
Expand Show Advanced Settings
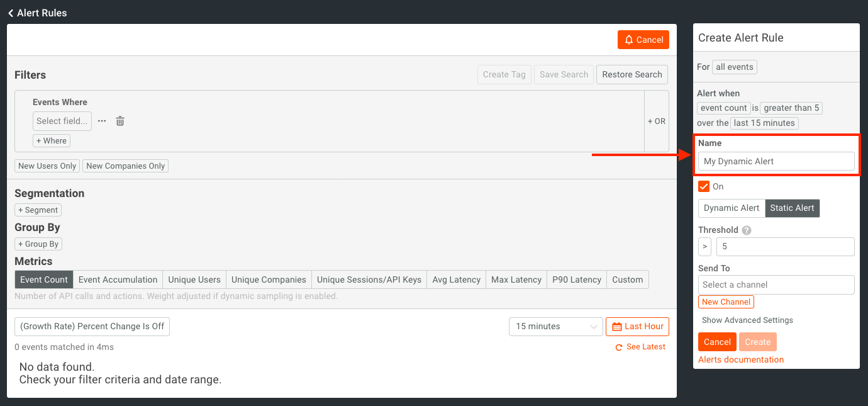point(747,320)
